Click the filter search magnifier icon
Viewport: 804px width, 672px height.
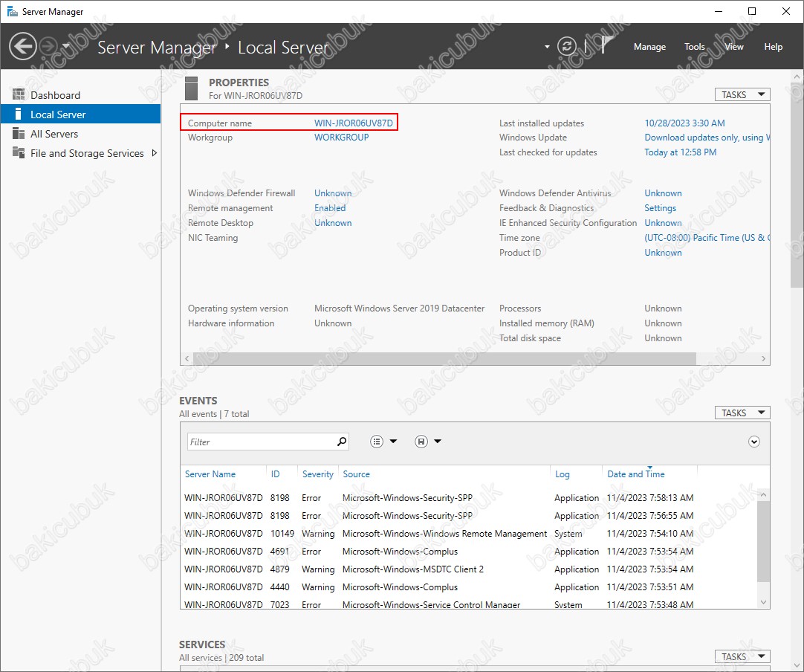[342, 441]
